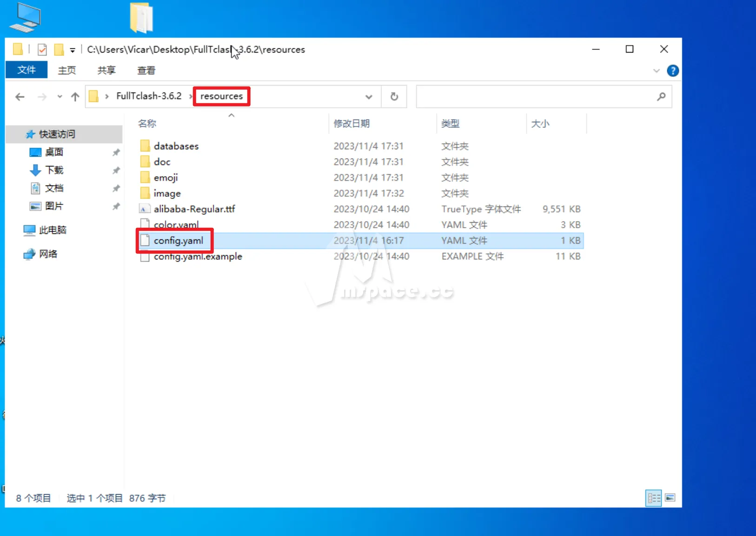Select the image folder icon
This screenshot has width=756, height=536.
click(x=145, y=193)
